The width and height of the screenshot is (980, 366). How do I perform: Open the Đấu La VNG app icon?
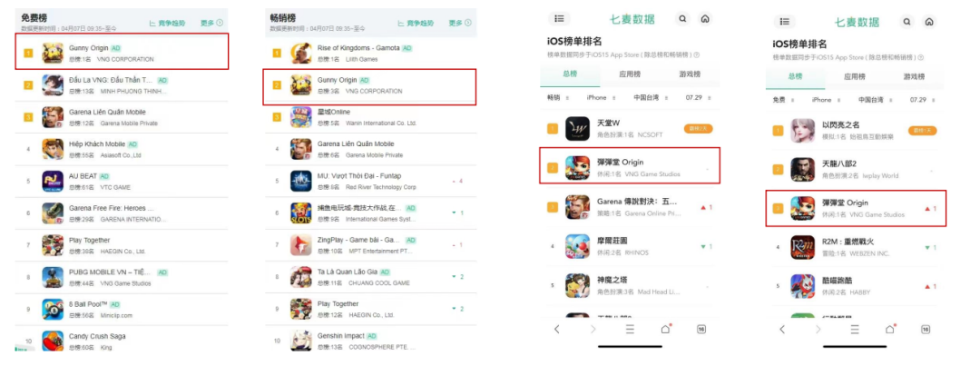pyautogui.click(x=53, y=84)
